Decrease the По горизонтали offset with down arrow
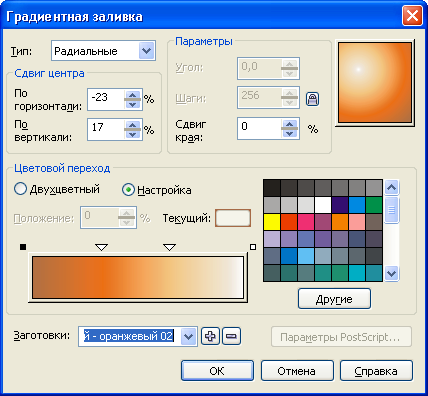Screen dimensions: 428x396 (133, 104)
